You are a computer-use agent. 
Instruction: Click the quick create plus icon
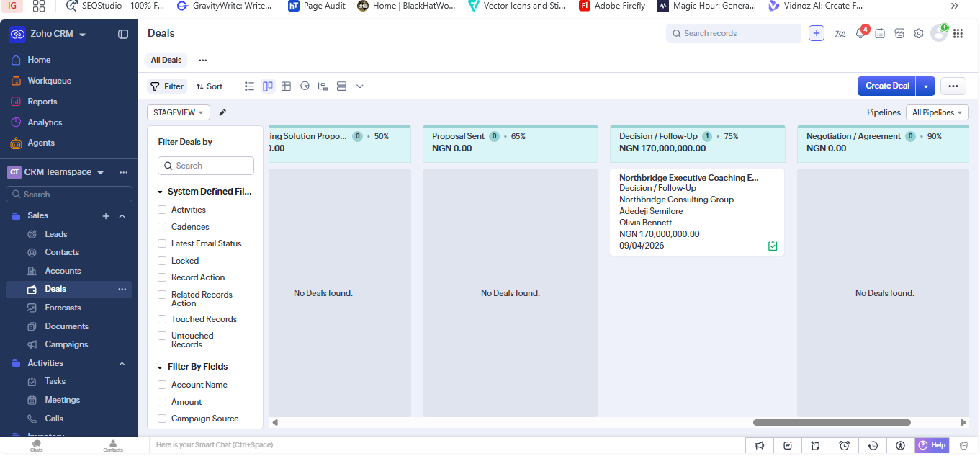817,33
